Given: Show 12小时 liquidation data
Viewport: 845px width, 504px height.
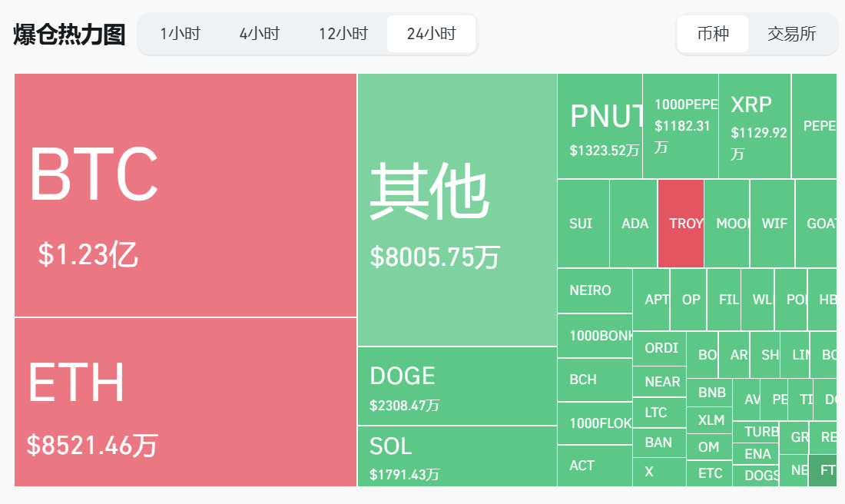Looking at the screenshot, I should 343,34.
